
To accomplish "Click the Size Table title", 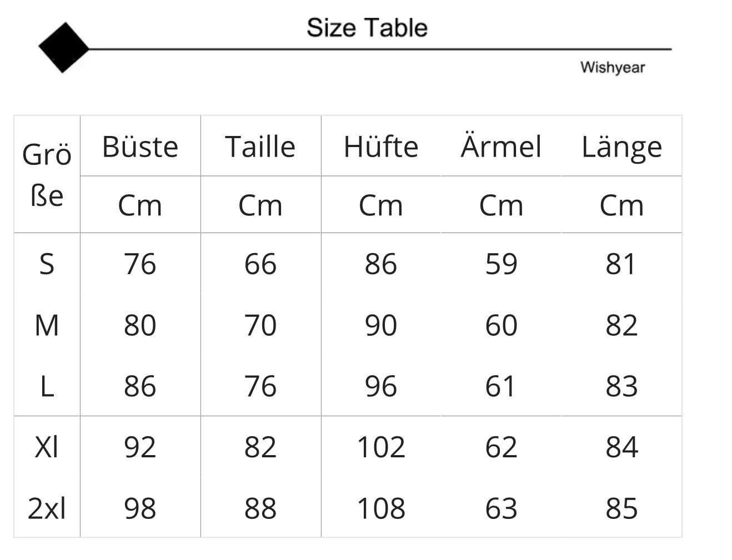I will (x=367, y=28).
